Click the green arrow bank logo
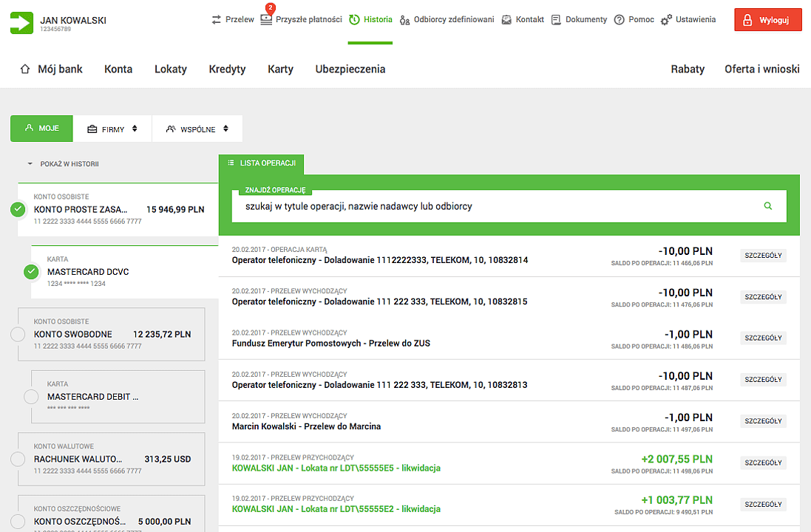 21,23
